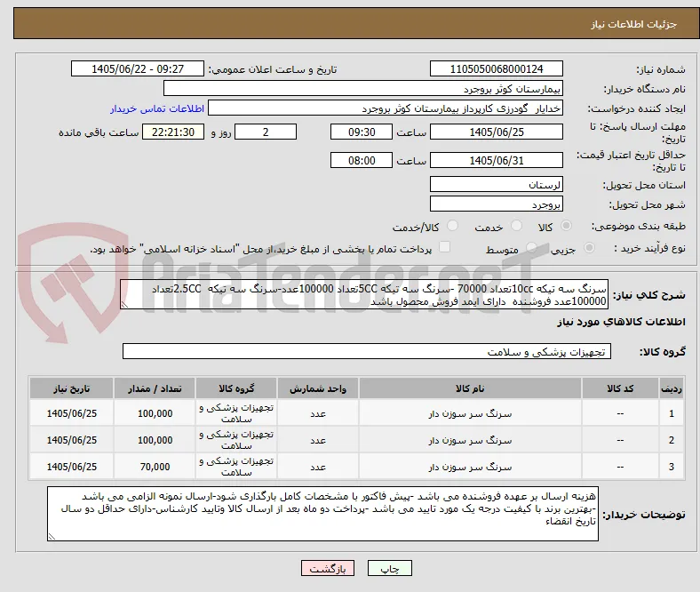
Task: Click the بازگشت (back) button
Action: coord(328,568)
